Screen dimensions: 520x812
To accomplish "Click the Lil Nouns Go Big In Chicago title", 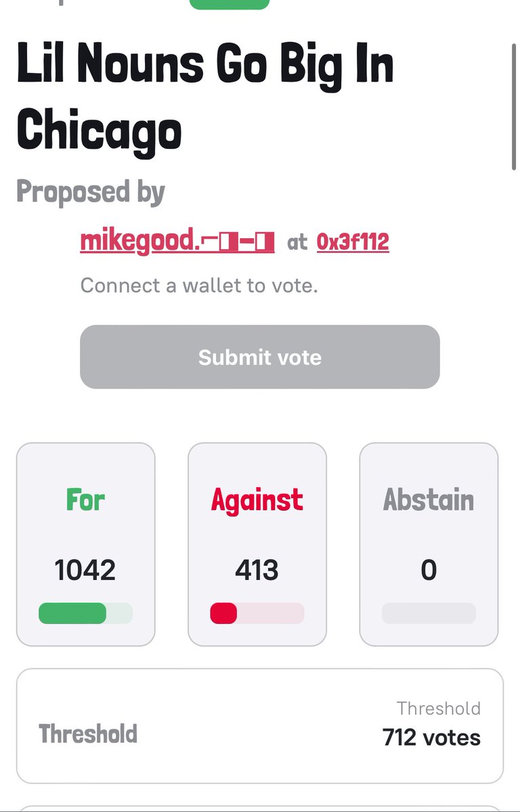I will [x=205, y=96].
